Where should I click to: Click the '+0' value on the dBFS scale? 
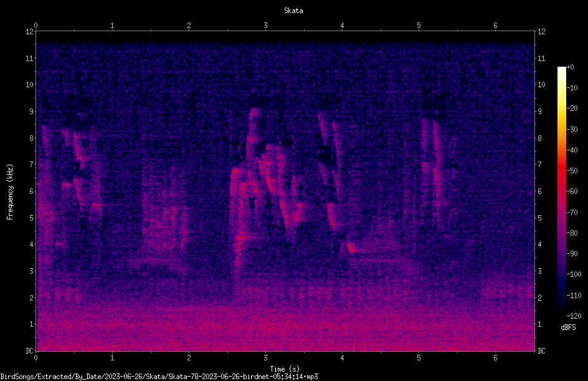[x=571, y=67]
